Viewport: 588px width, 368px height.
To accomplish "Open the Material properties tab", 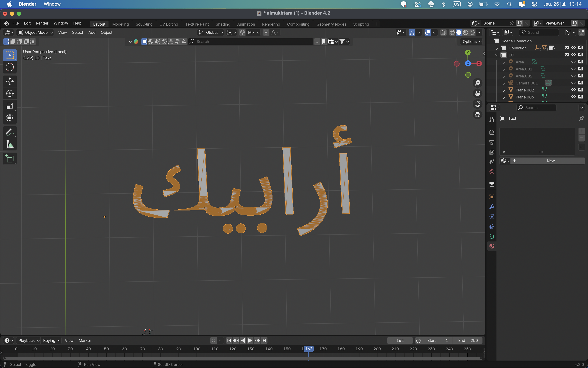I will (492, 246).
